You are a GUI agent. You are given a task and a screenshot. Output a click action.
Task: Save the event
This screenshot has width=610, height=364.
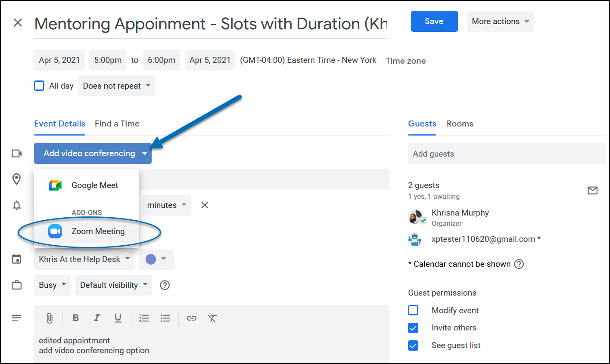coord(434,22)
